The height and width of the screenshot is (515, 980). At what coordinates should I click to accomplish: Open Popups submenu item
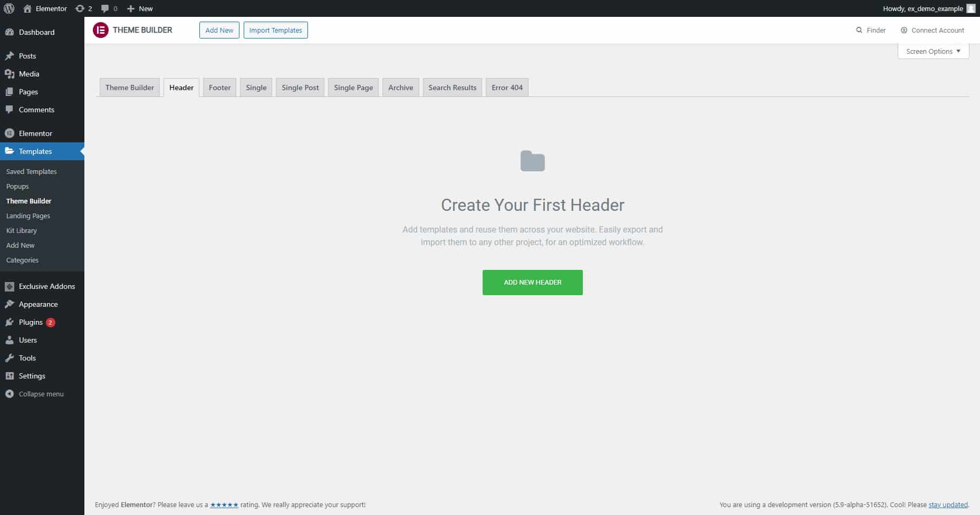point(17,186)
